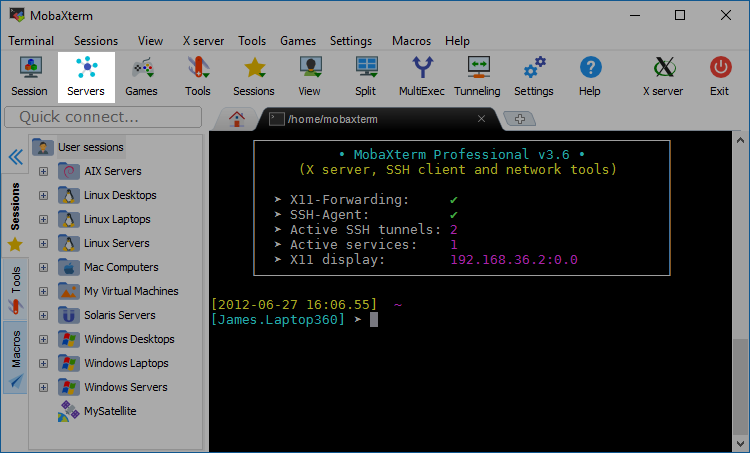Switch to the Tools side tab
750x453 pixels.
tap(15, 285)
